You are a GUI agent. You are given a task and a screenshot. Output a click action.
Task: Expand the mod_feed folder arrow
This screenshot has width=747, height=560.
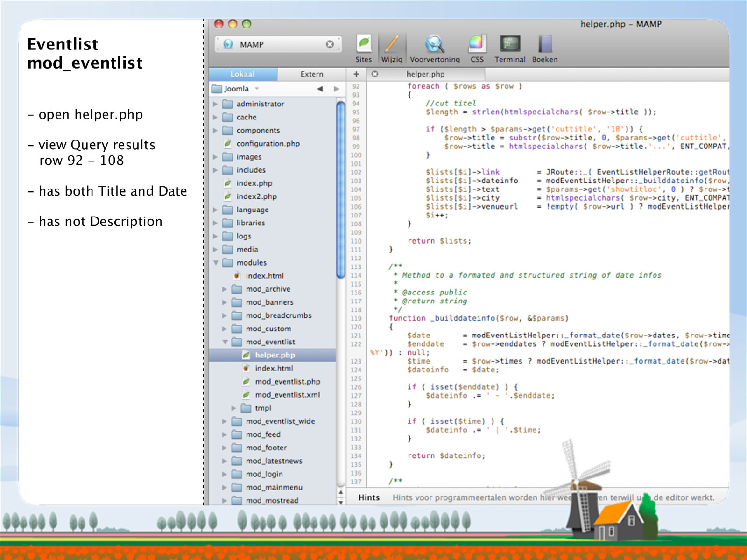pyautogui.click(x=225, y=434)
